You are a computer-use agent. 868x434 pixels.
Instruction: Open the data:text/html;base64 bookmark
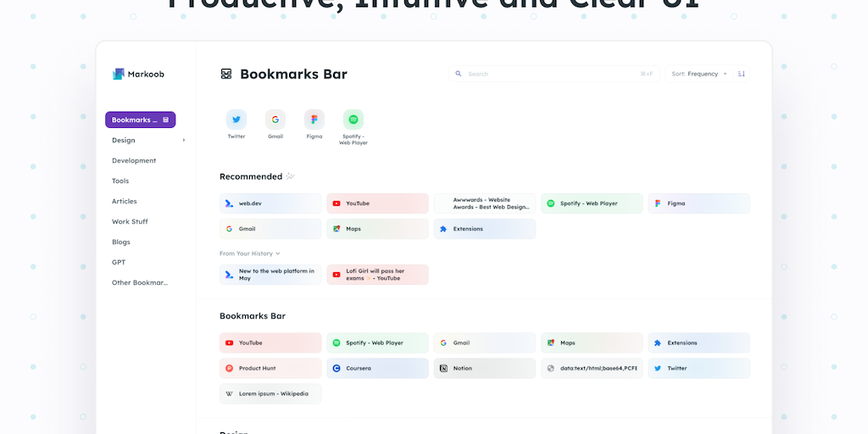pyautogui.click(x=592, y=368)
